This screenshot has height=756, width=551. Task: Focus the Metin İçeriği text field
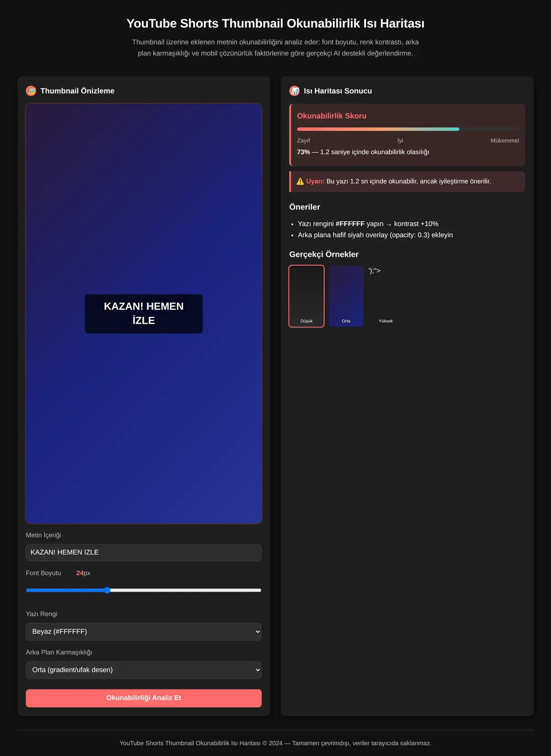pos(144,553)
